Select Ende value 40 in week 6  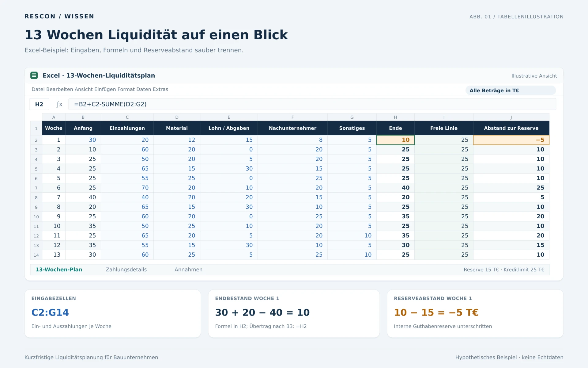tap(395, 188)
